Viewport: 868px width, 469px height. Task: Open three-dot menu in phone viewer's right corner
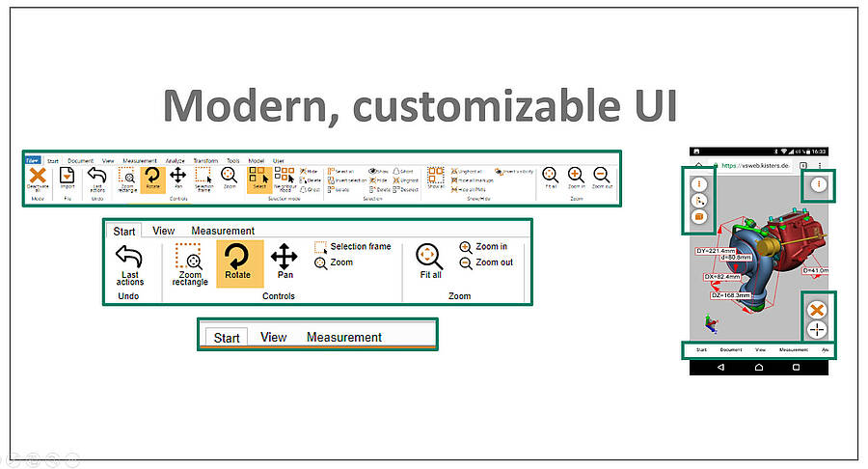coord(819,184)
